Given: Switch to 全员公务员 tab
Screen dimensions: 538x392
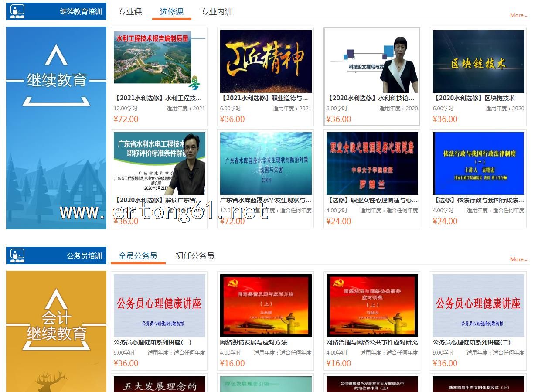Looking at the screenshot, I should (138, 256).
